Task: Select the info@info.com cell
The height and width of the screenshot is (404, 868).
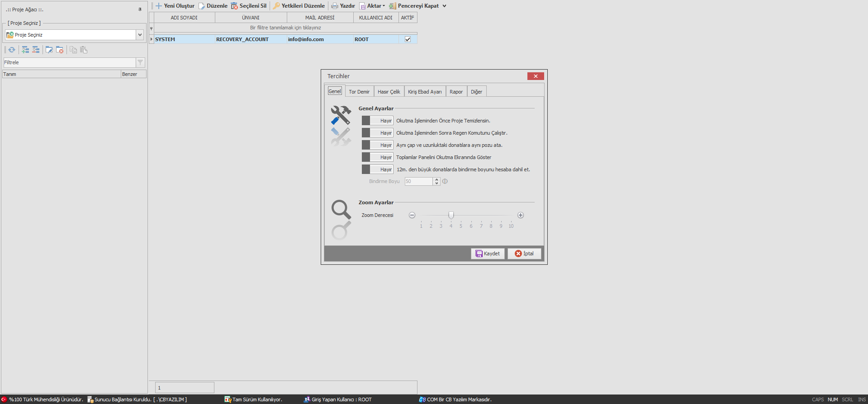Action: [320, 39]
